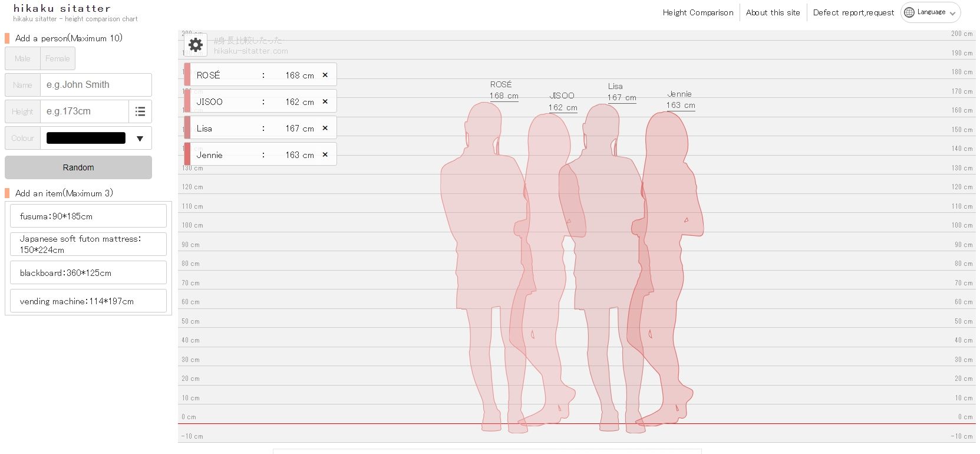Click Lisa 167 cm list row
Screen dimensions: 980x454
click(x=260, y=128)
